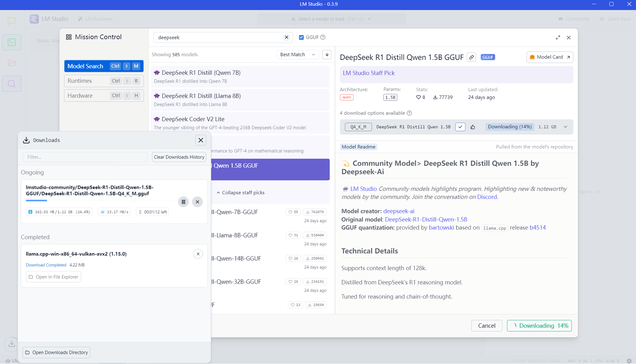Focus the downloads Filter input field
This screenshot has height=364, width=636.
(x=85, y=157)
